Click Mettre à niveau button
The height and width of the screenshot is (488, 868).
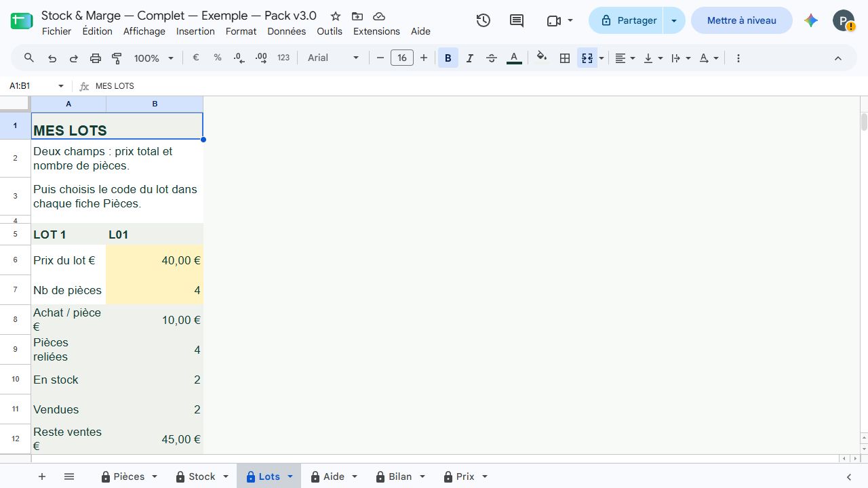pos(741,20)
